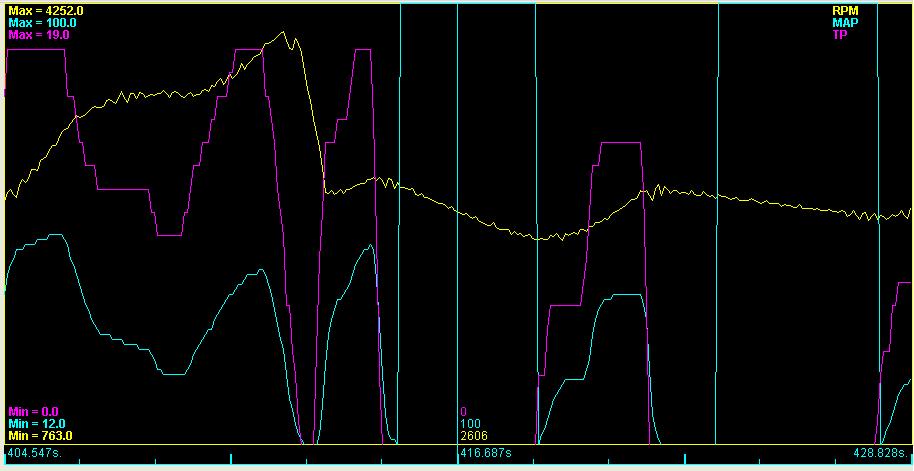Viewport: 914px width, 471px height.
Task: Click the end time 428.828s label
Action: click(x=881, y=452)
